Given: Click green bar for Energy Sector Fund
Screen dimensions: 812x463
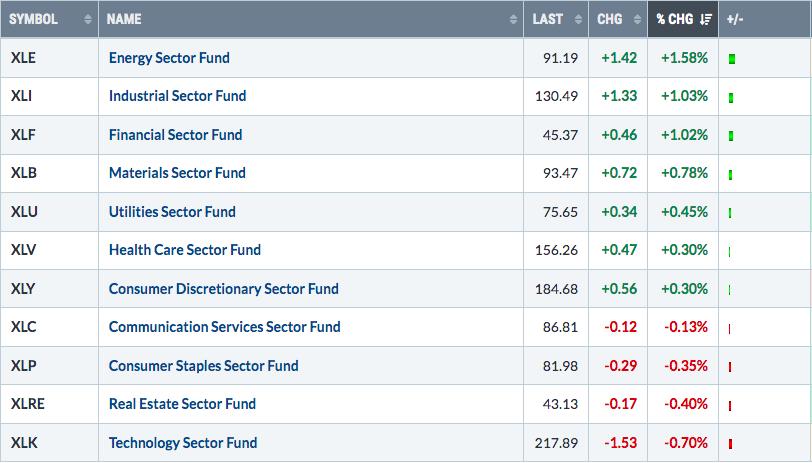Looking at the screenshot, I should pyautogui.click(x=732, y=59).
